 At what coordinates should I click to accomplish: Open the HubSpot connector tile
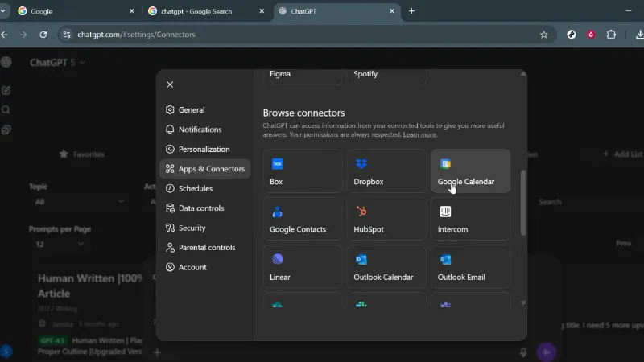click(x=386, y=219)
